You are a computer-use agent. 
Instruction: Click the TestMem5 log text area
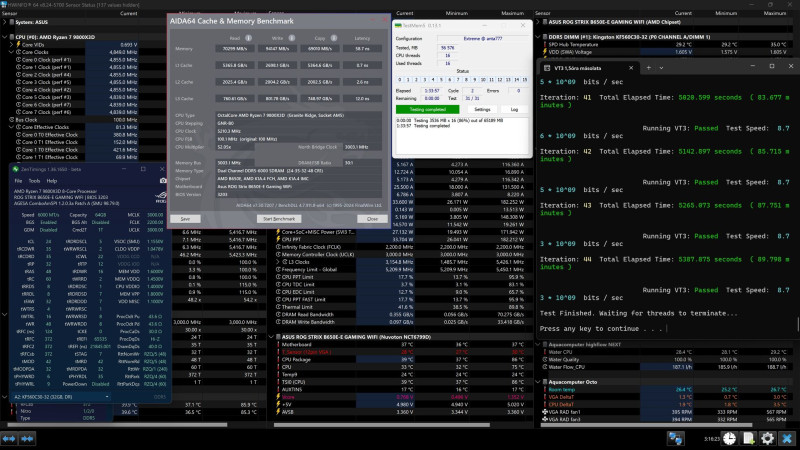coord(462,135)
